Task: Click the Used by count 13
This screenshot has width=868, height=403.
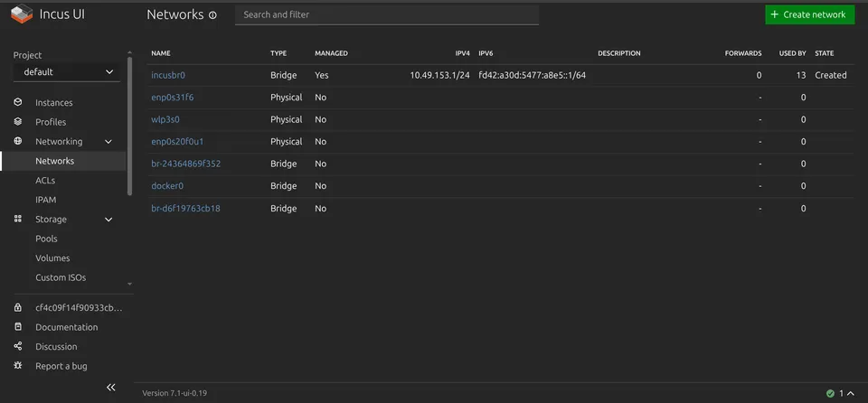Action: (801, 75)
